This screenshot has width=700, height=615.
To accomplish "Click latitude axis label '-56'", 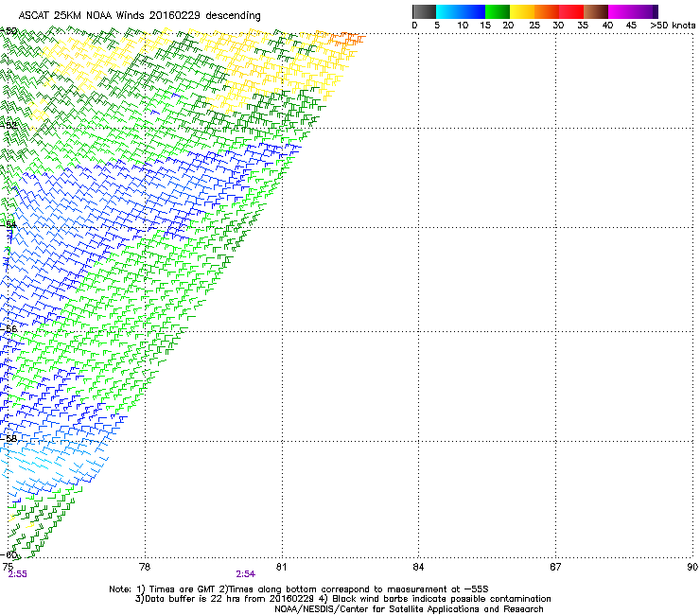I will pos(9,328).
